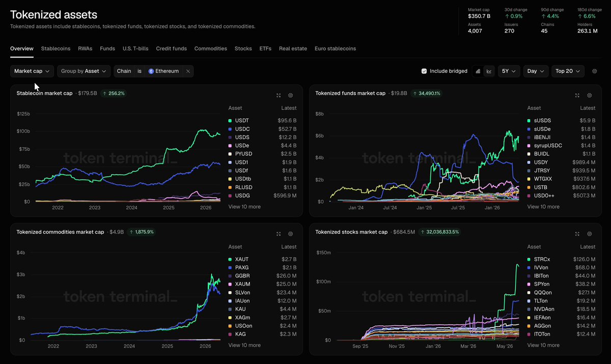This screenshot has width=611, height=364.
Task: Select the SLVon legend row
Action: [x=262, y=292]
